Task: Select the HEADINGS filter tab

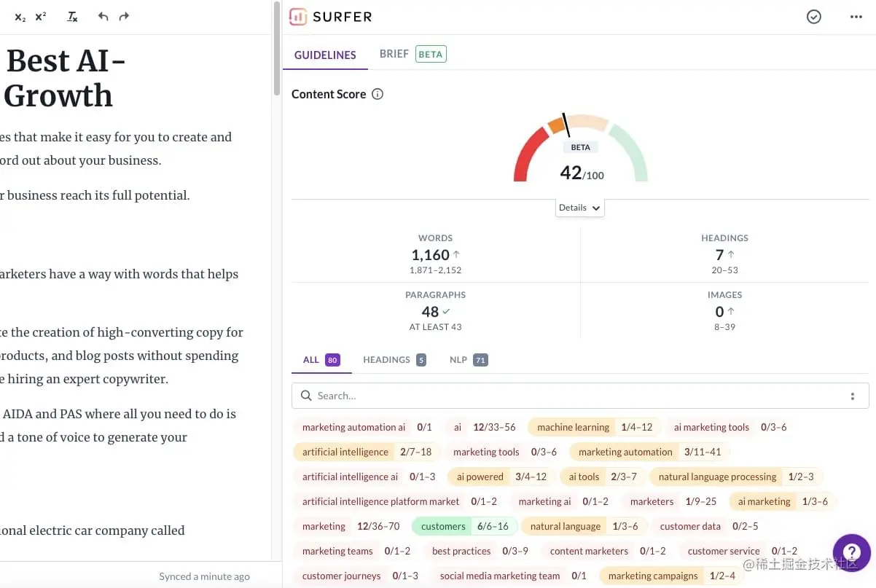Action: [386, 359]
